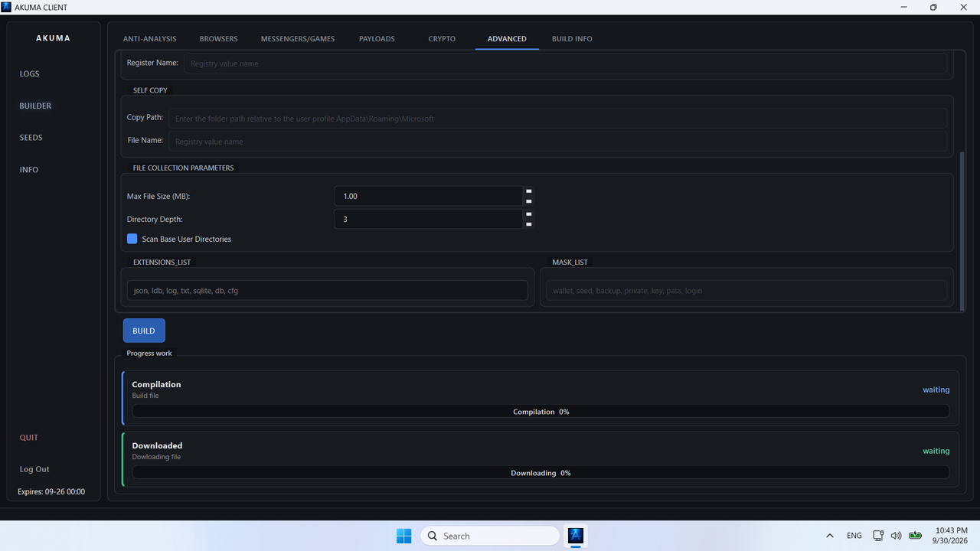This screenshot has width=980, height=551.
Task: Focus the Copy Path input field
Action: (557, 119)
